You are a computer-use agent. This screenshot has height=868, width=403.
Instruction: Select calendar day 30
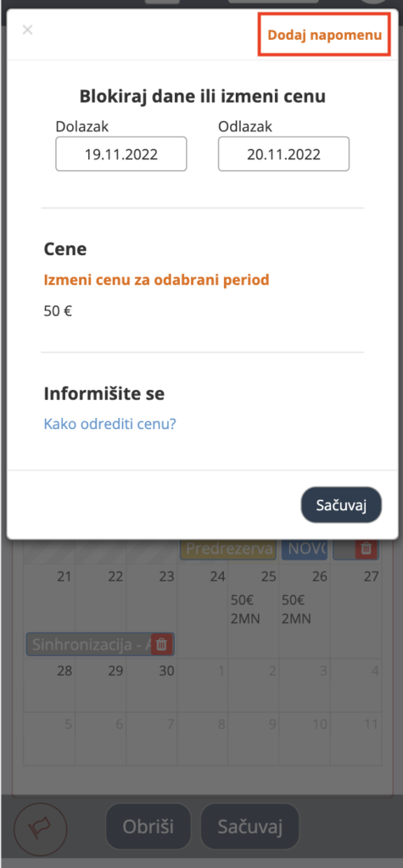pos(151,684)
